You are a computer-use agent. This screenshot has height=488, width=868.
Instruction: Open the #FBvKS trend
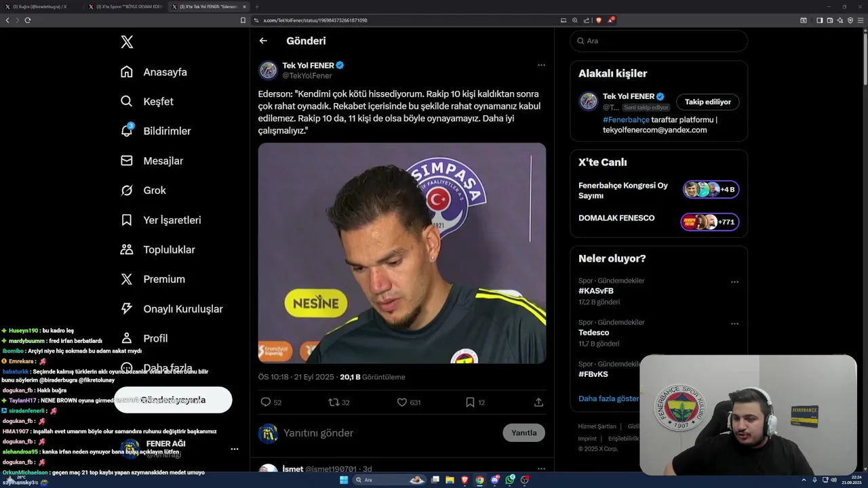tap(593, 374)
